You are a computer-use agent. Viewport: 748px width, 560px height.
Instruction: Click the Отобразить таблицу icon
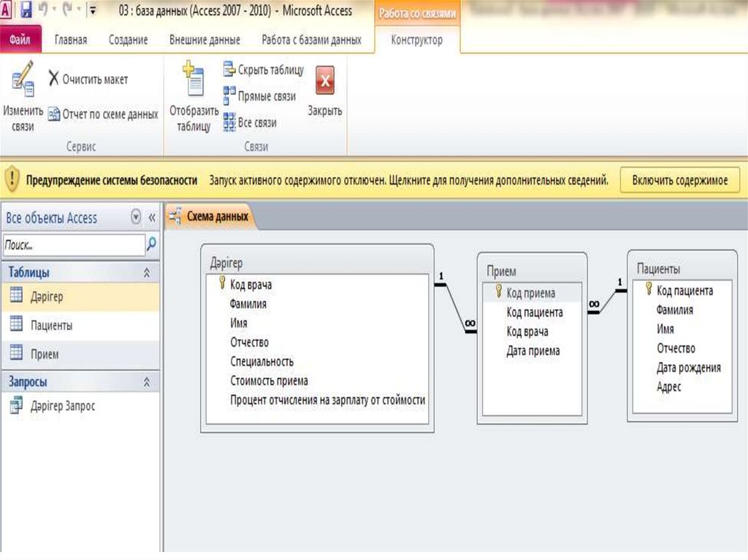pos(194,80)
